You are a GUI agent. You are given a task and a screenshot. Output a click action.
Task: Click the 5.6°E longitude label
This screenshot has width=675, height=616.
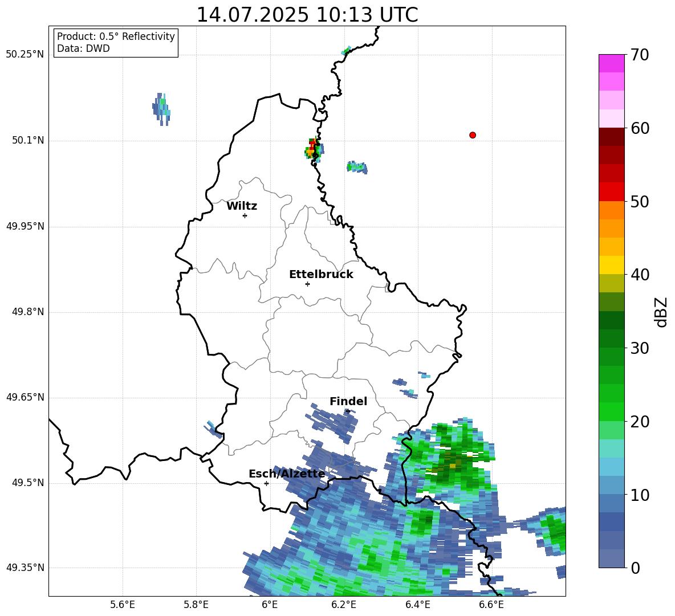(123, 605)
